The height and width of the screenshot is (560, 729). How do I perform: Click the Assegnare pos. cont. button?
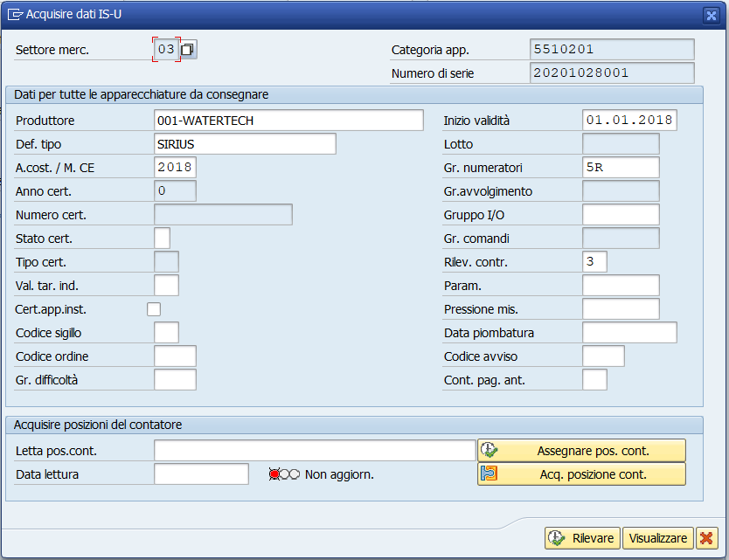581,450
